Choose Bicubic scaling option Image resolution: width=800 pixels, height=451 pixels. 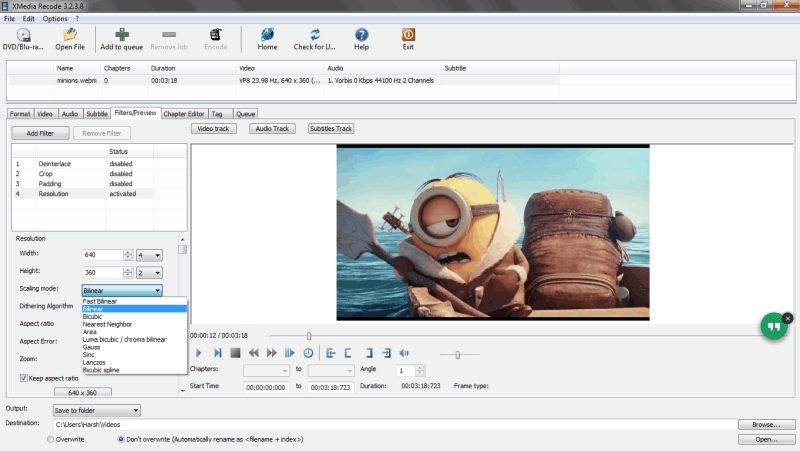pyautogui.click(x=135, y=316)
